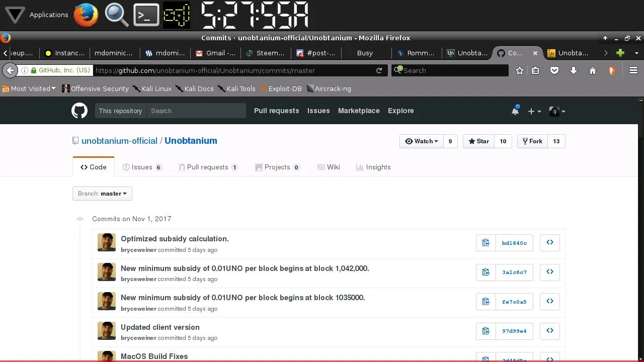Open the repository Projects tab
This screenshot has height=362, width=644.
click(278, 167)
